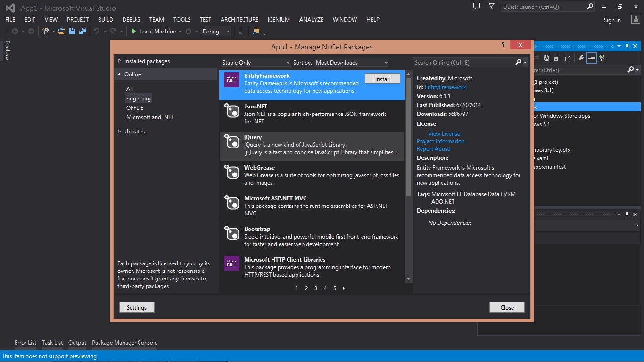This screenshot has height=362, width=644.
Task: Click the EntityFramework Id link
Action: tap(446, 87)
